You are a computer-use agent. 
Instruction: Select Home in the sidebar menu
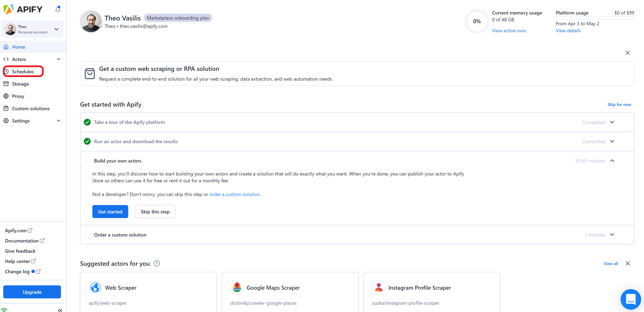click(19, 47)
